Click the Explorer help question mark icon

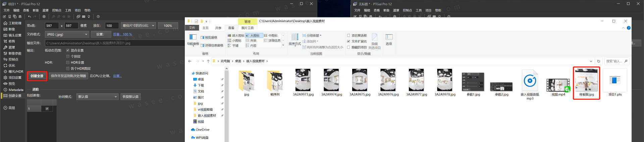(x=629, y=28)
